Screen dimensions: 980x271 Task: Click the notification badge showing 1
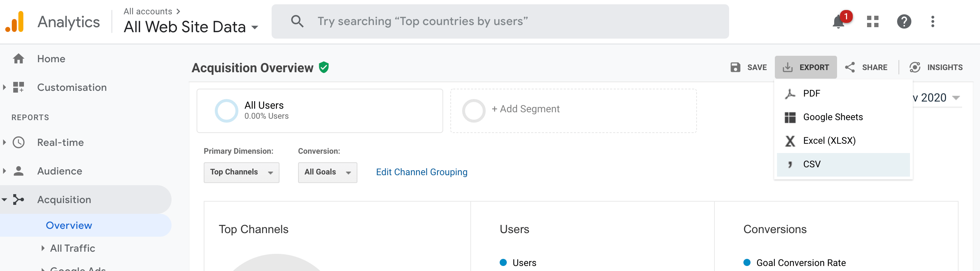[846, 16]
